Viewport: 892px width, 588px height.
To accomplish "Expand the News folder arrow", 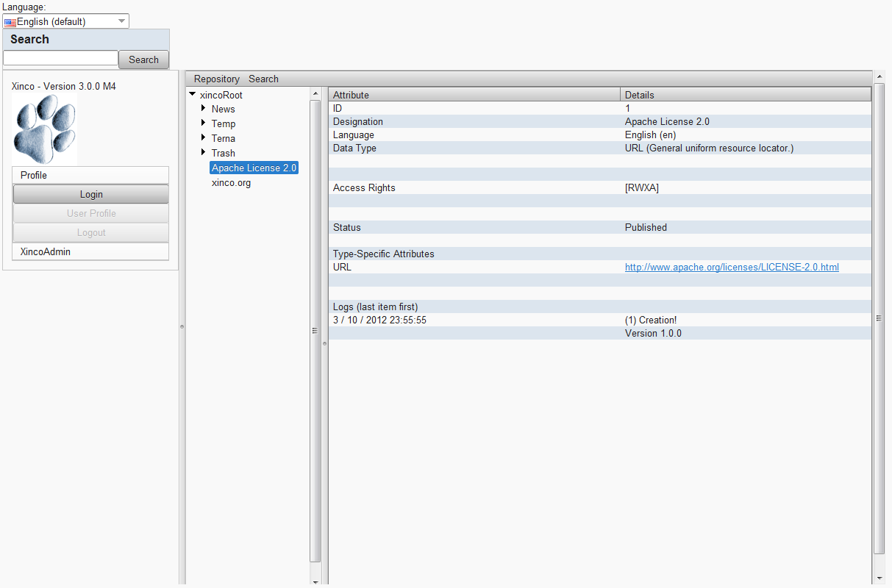I will 204,109.
